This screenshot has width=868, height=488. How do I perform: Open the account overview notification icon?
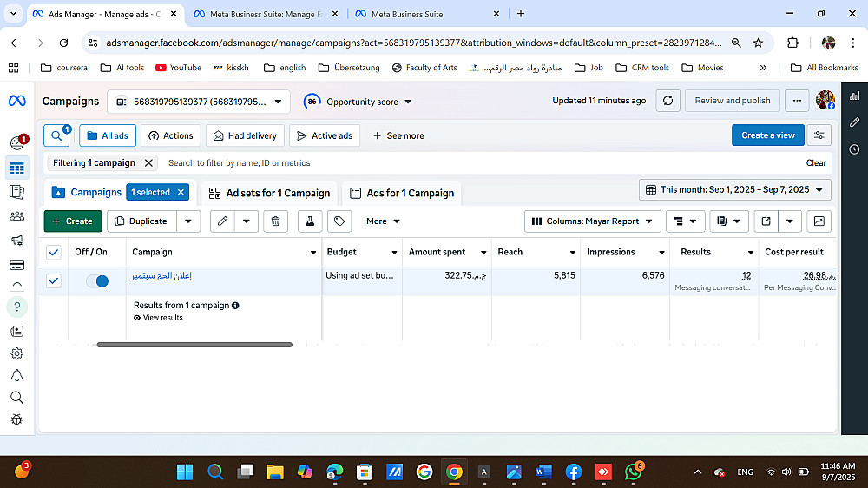click(x=17, y=143)
